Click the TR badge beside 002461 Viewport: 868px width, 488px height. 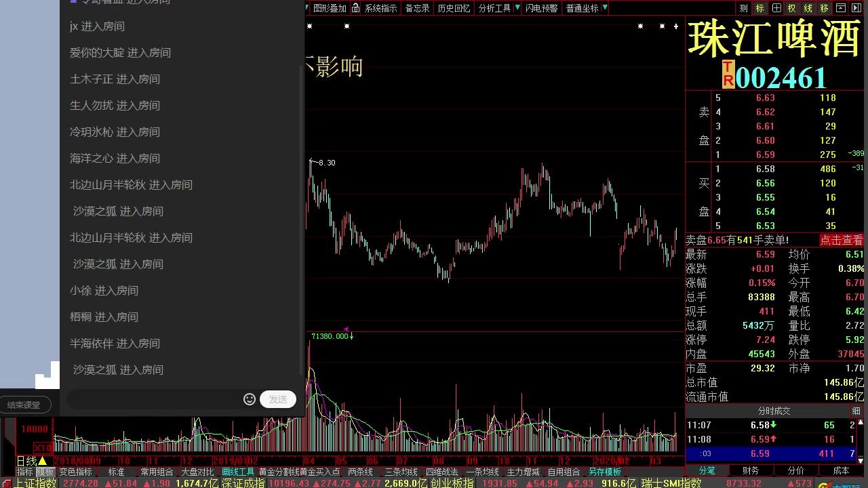728,75
